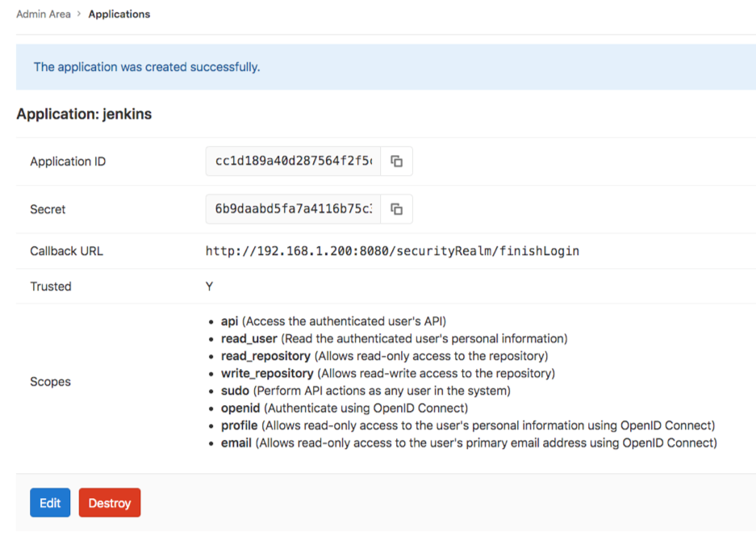Click the Application: jenkins heading
The width and height of the screenshot is (756, 553).
click(x=84, y=114)
